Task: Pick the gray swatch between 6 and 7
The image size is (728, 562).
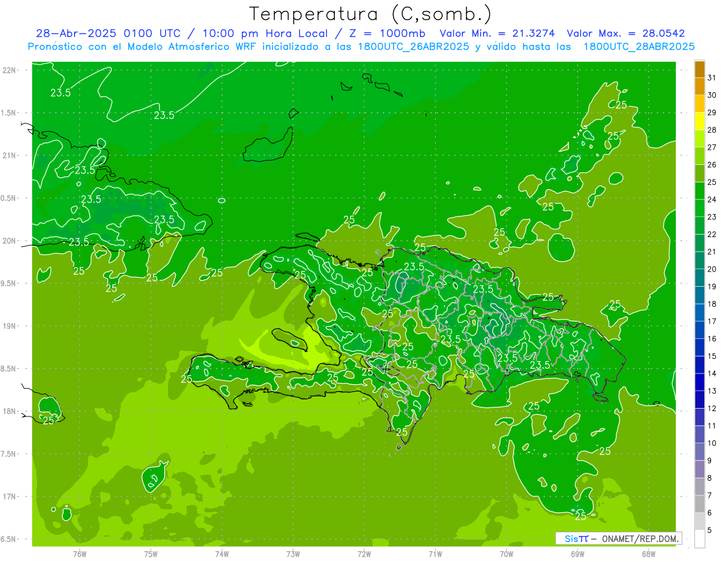Action: pos(699,504)
